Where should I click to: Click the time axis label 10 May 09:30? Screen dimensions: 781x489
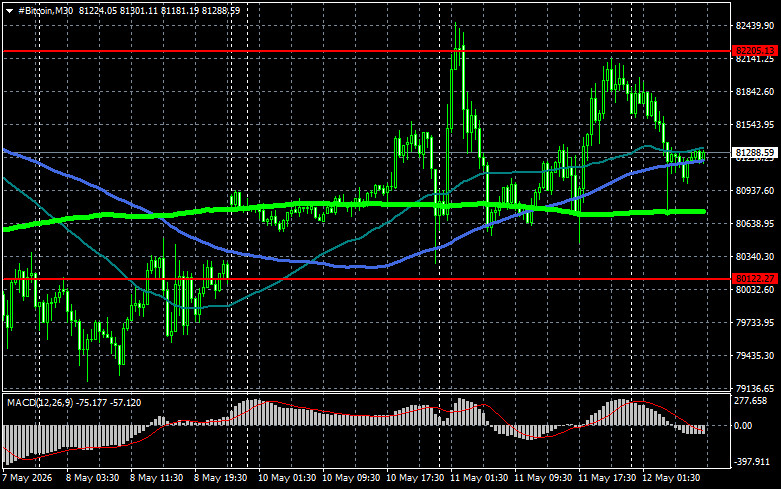[x=351, y=478]
